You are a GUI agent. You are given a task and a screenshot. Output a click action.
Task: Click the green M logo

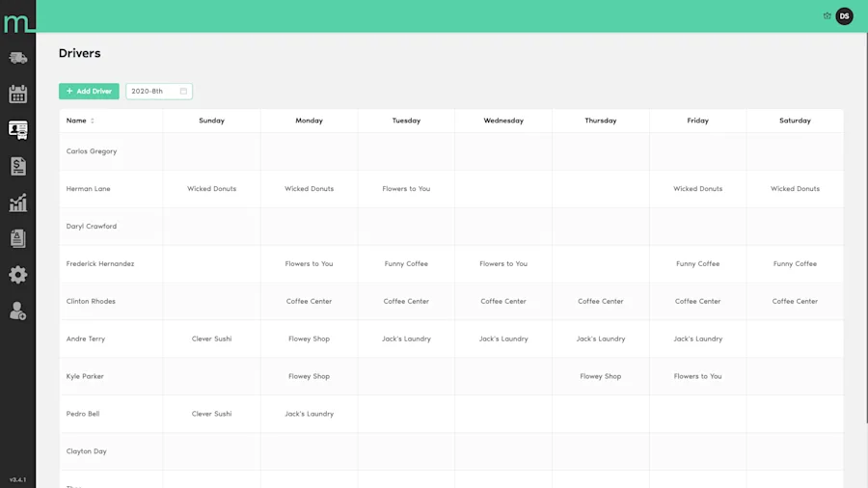pos(17,23)
